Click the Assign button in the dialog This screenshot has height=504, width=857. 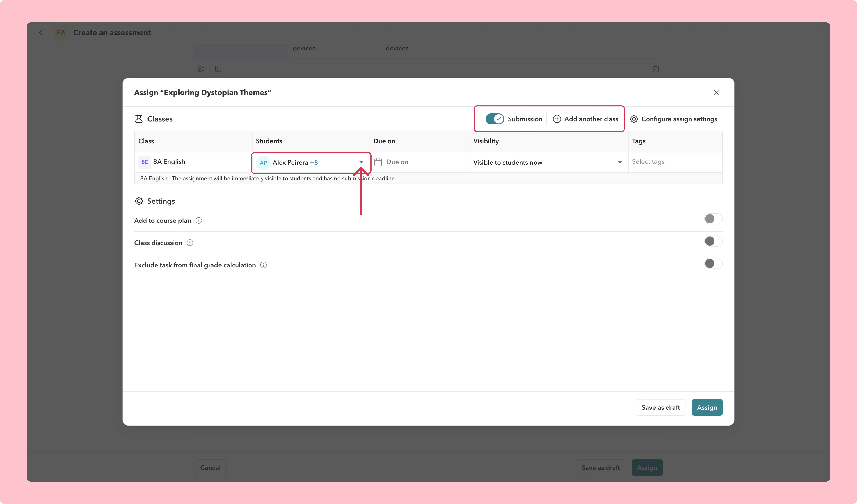707,408
